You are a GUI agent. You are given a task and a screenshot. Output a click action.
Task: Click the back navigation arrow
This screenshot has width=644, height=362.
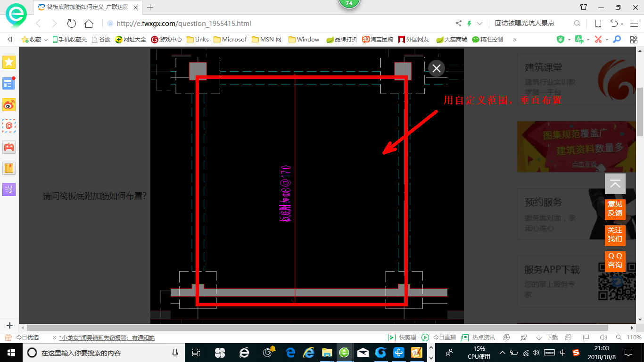[38, 24]
